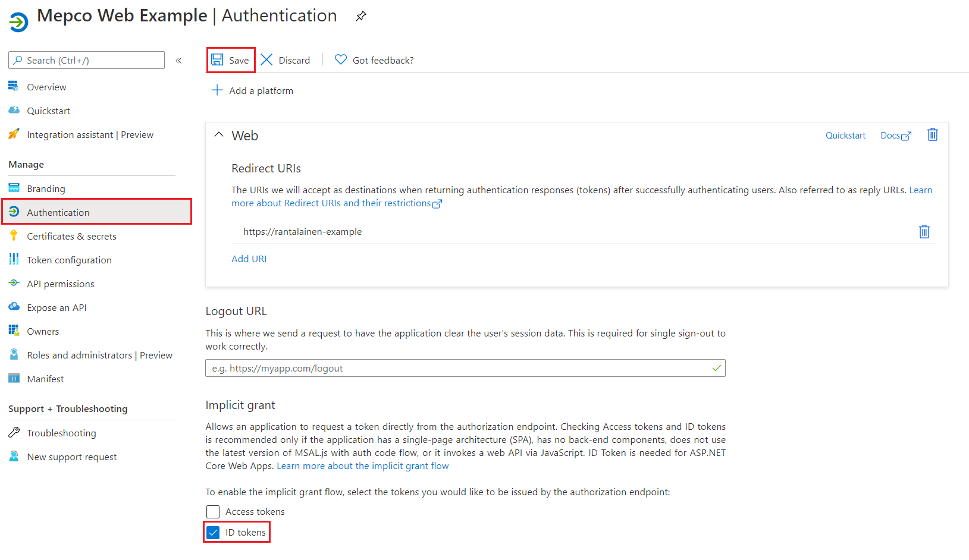Collapse the sidebar with the double chevron

tap(178, 61)
